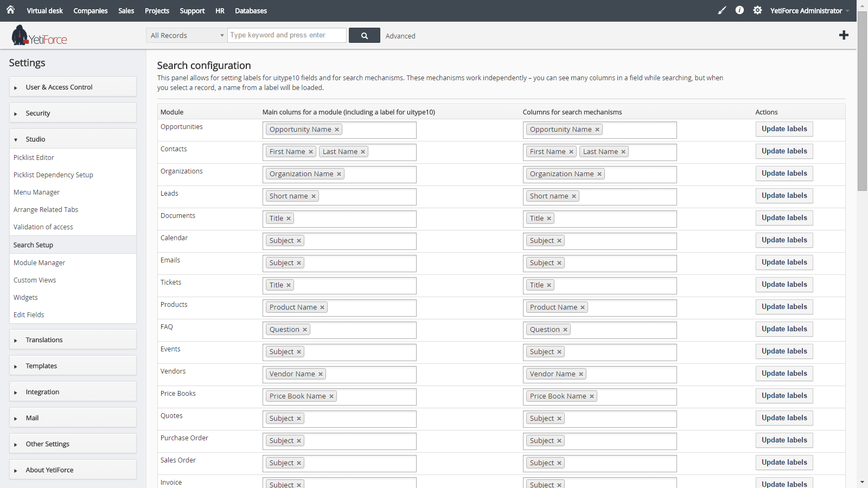The image size is (868, 488).
Task: Click the keyword search input field
Action: point(286,35)
